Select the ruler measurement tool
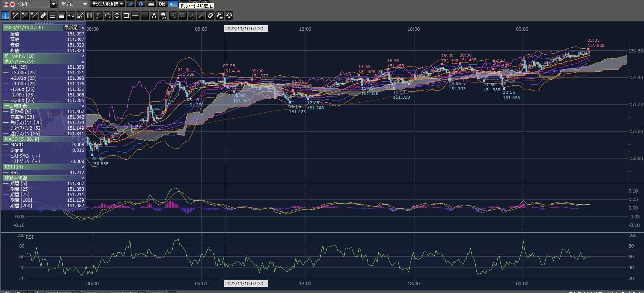The width and height of the screenshot is (644, 293). point(43,16)
